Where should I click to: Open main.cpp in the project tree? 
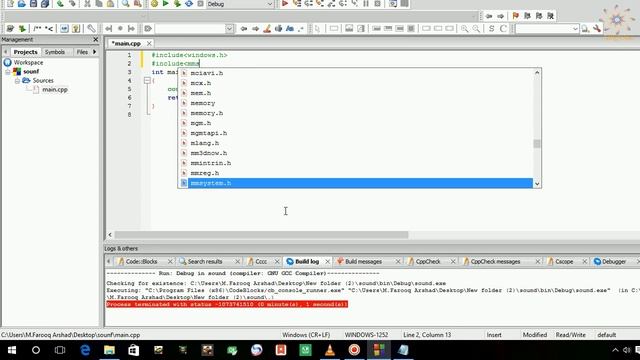[x=55, y=89]
